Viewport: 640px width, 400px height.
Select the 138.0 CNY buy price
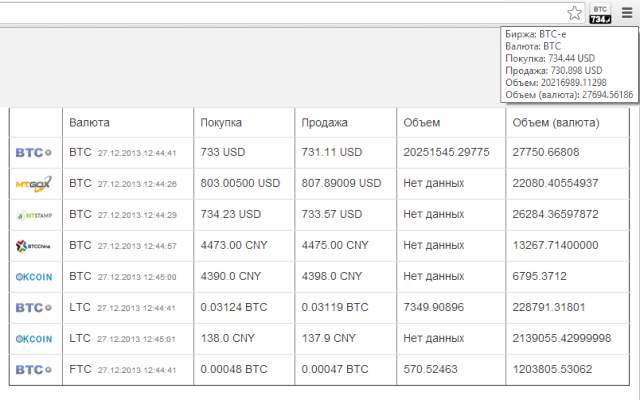coord(227,338)
